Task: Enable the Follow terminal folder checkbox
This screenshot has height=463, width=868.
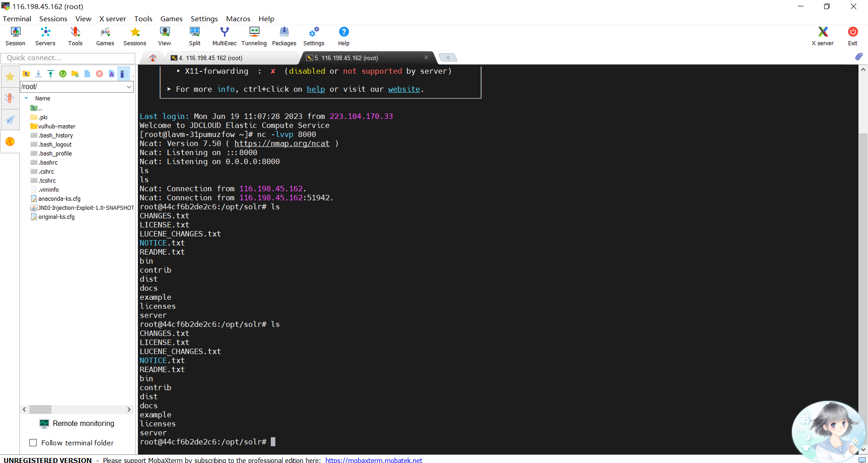Action: coord(33,443)
